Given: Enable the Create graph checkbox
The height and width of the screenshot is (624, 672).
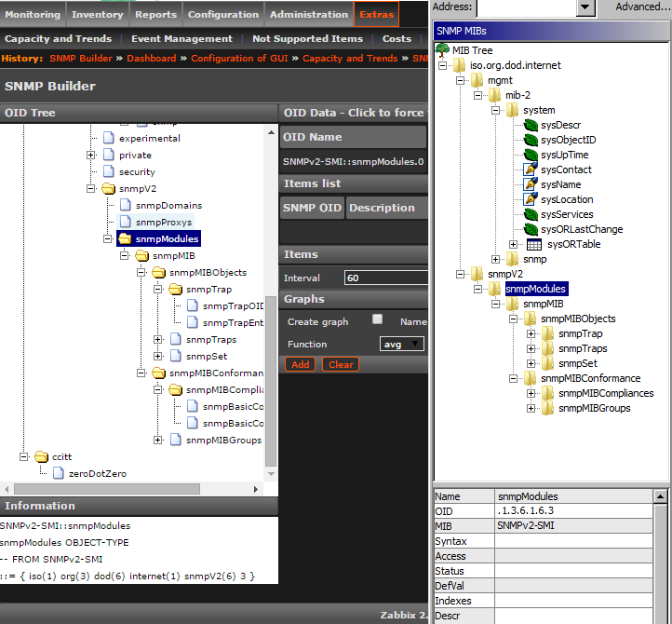Looking at the screenshot, I should [x=377, y=319].
